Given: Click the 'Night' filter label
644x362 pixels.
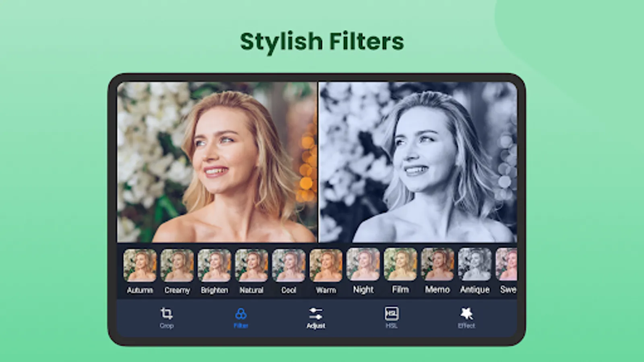Looking at the screenshot, I should pos(363,290).
